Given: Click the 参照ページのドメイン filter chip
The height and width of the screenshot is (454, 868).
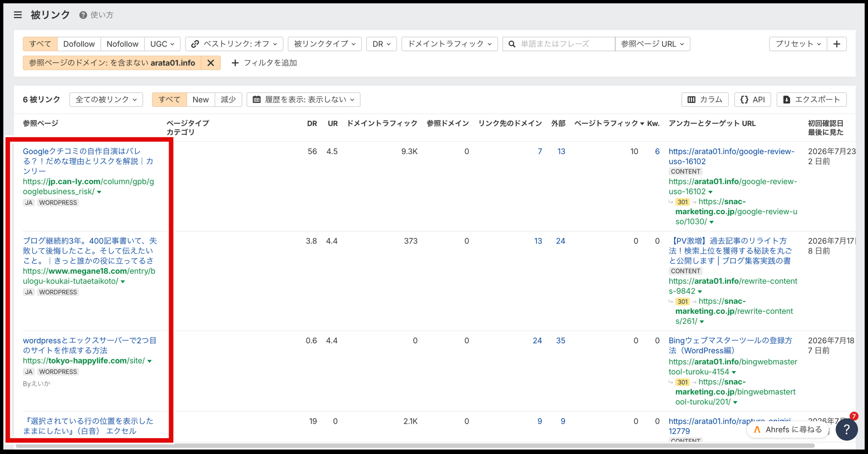Looking at the screenshot, I should pos(112,63).
